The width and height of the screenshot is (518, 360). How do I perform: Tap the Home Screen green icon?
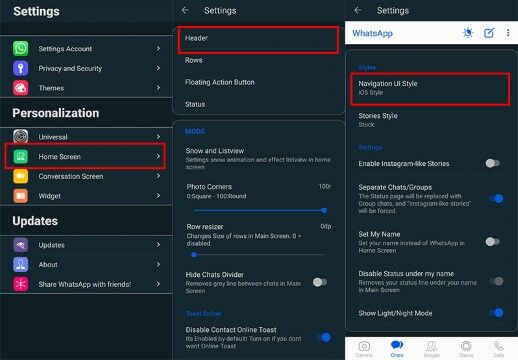pos(21,156)
